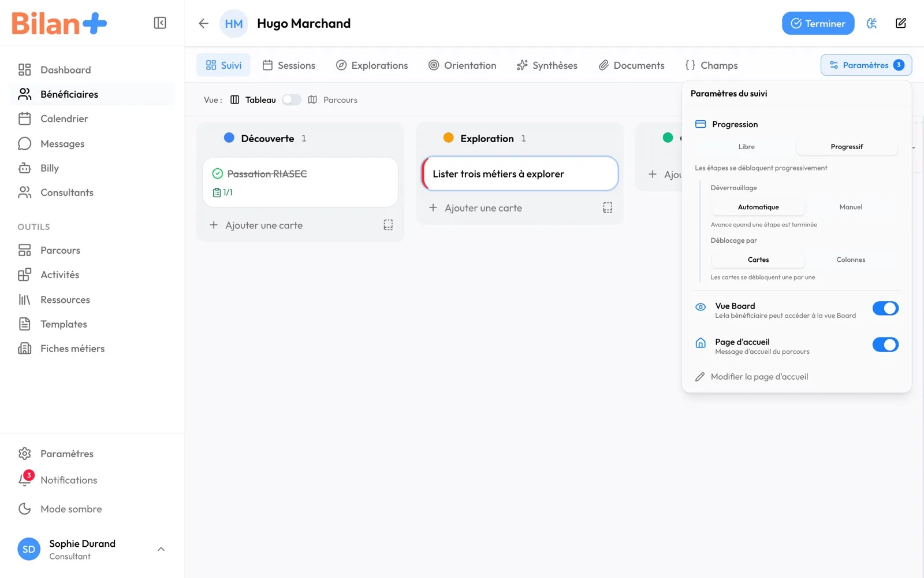
Task: Open the Synthèses tab
Action: pos(547,65)
